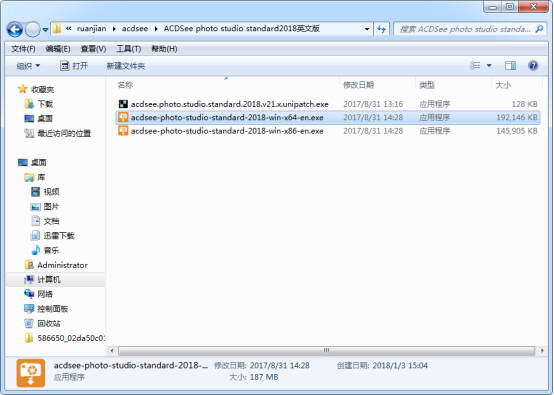The image size is (554, 395).
Task: Click the folder icon in address bar
Action: point(57,29)
